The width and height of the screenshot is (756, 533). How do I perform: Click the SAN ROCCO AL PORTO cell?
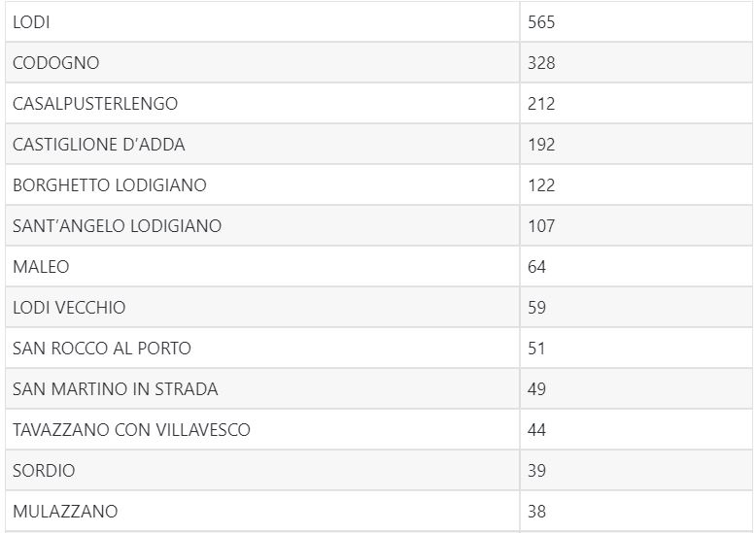pyautogui.click(x=102, y=349)
